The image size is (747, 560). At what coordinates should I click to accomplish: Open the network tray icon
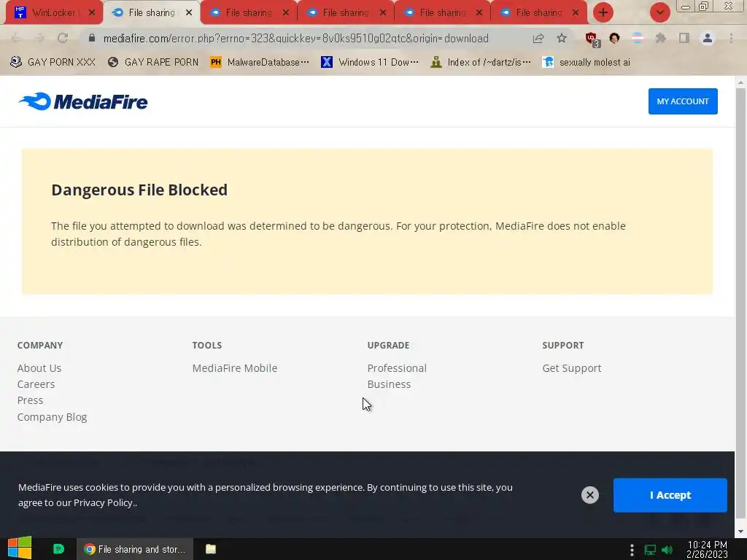(650, 550)
